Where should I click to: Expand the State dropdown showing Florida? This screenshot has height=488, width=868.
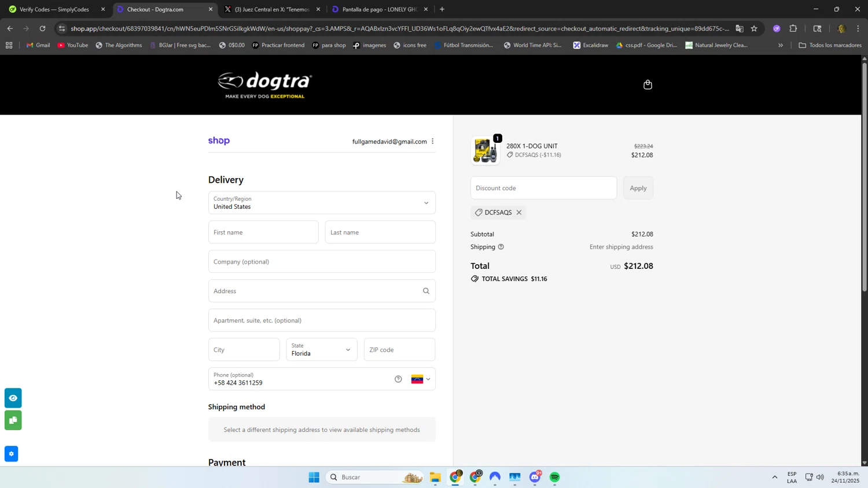pyautogui.click(x=322, y=350)
